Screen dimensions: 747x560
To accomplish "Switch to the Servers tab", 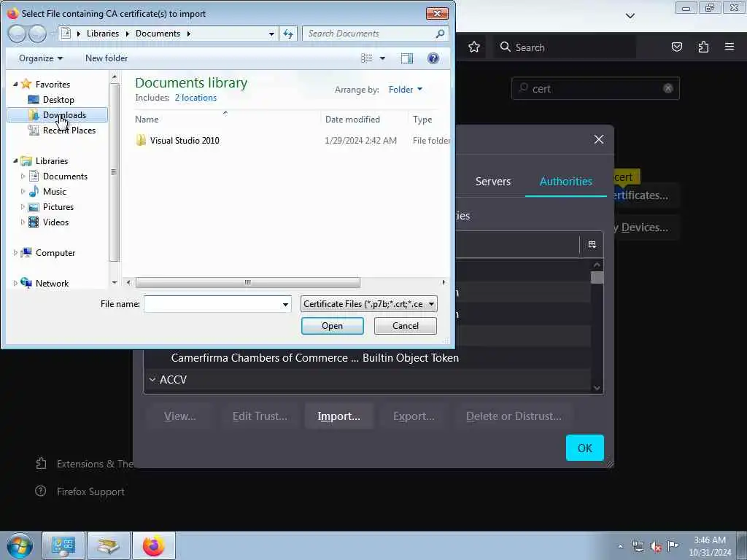I will click(492, 182).
